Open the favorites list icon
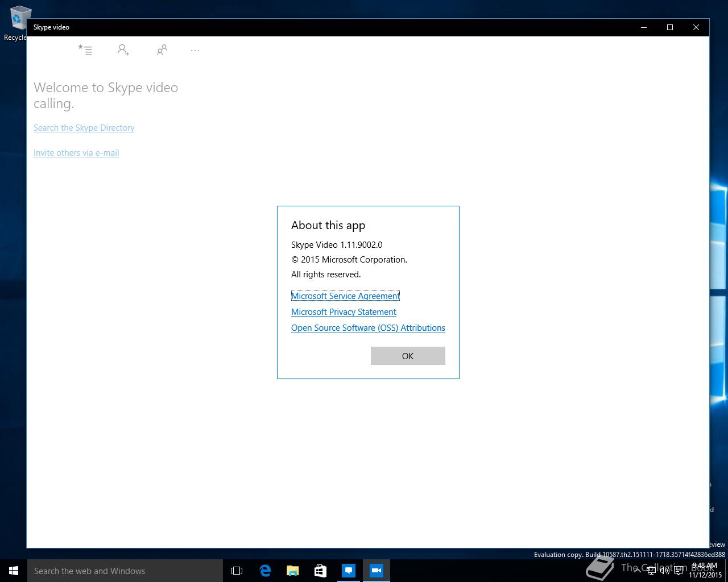 (85, 50)
